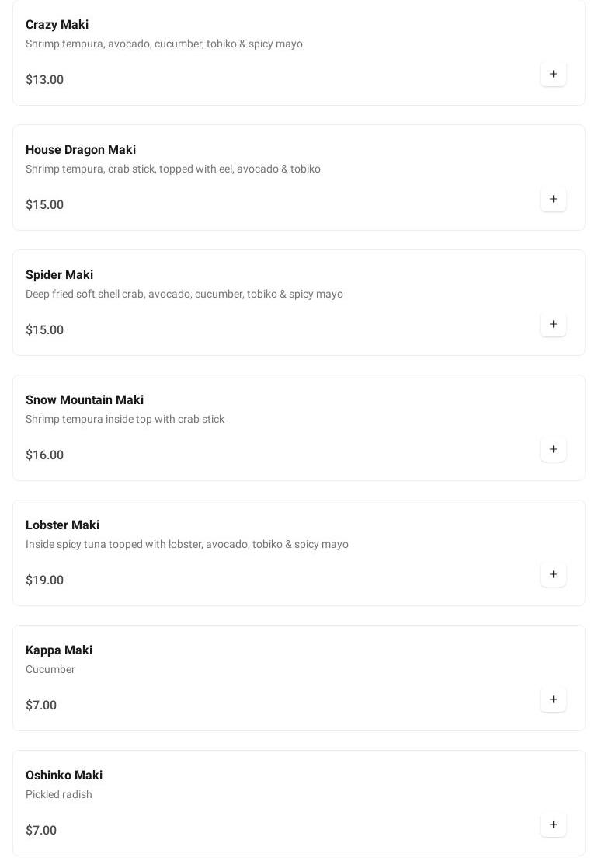Image resolution: width=598 pixels, height=868 pixels.
Task: Select the Spider Maki item name
Action: point(59,275)
